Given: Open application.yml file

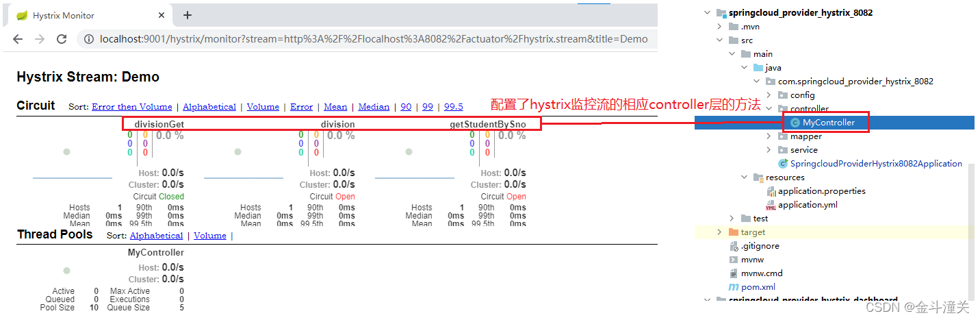Looking at the screenshot, I should (808, 205).
